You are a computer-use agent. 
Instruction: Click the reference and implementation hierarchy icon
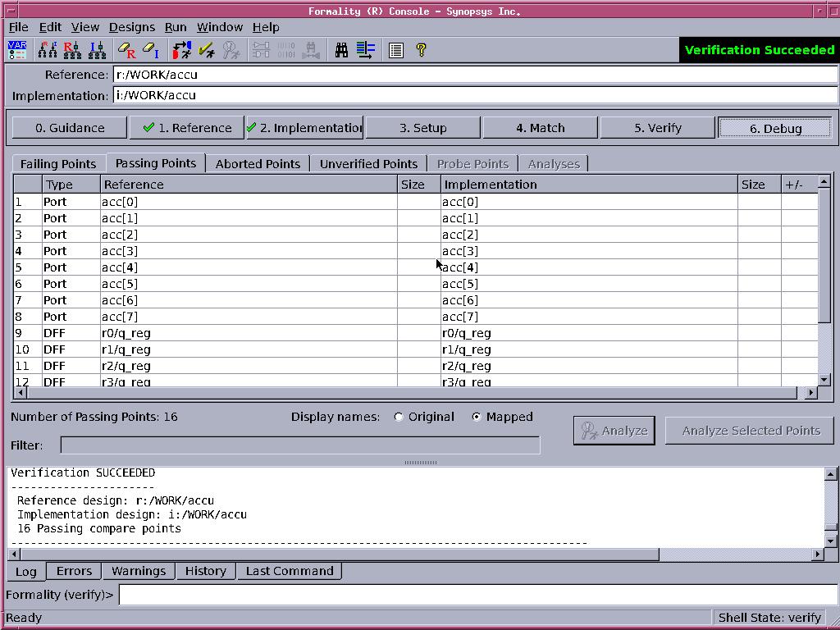(47, 50)
